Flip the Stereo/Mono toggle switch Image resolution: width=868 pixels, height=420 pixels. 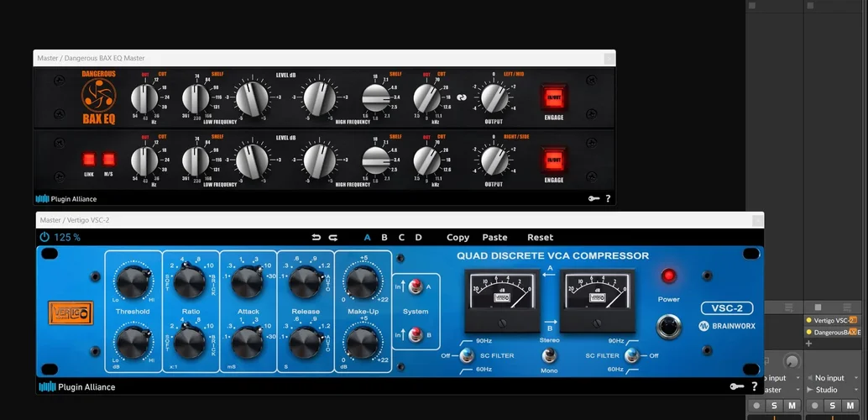click(549, 355)
